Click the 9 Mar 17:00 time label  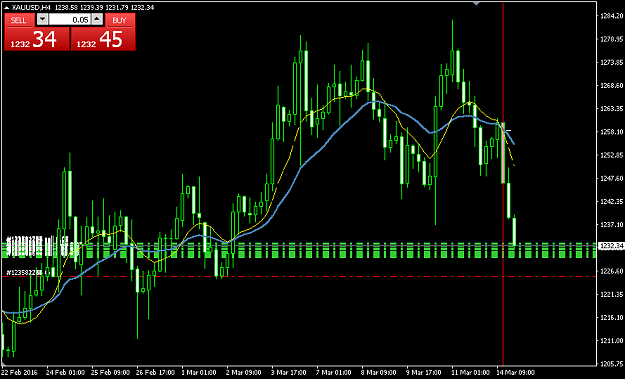(424, 373)
